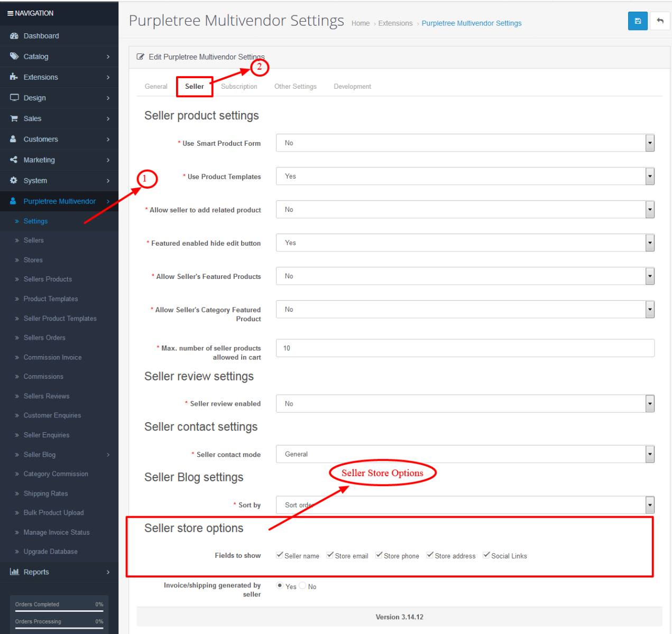Open the Sellers Products menu item
The height and width of the screenshot is (634, 672).
[x=48, y=279]
